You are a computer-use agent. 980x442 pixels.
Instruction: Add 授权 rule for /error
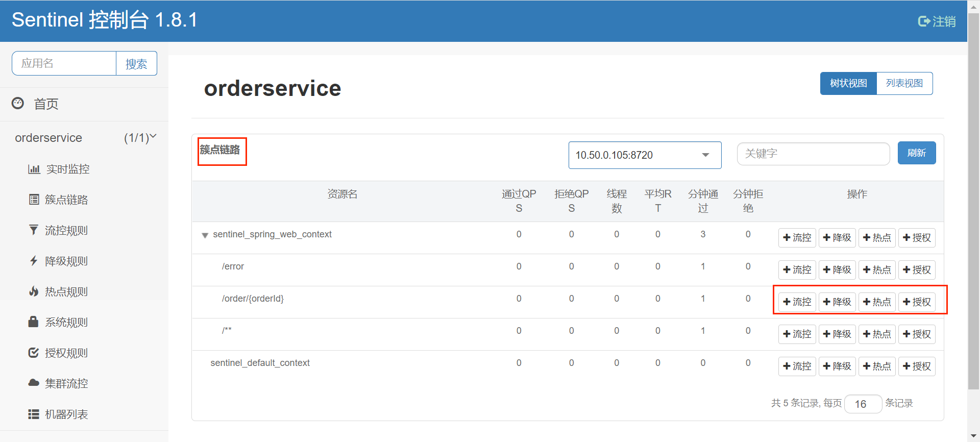pyautogui.click(x=917, y=270)
